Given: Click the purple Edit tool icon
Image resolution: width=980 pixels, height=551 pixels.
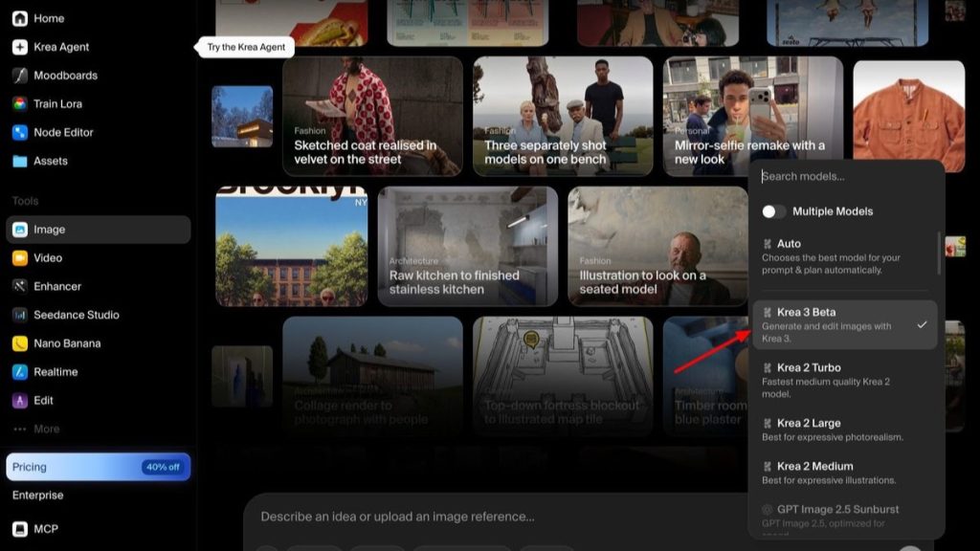Looking at the screenshot, I should [19, 401].
